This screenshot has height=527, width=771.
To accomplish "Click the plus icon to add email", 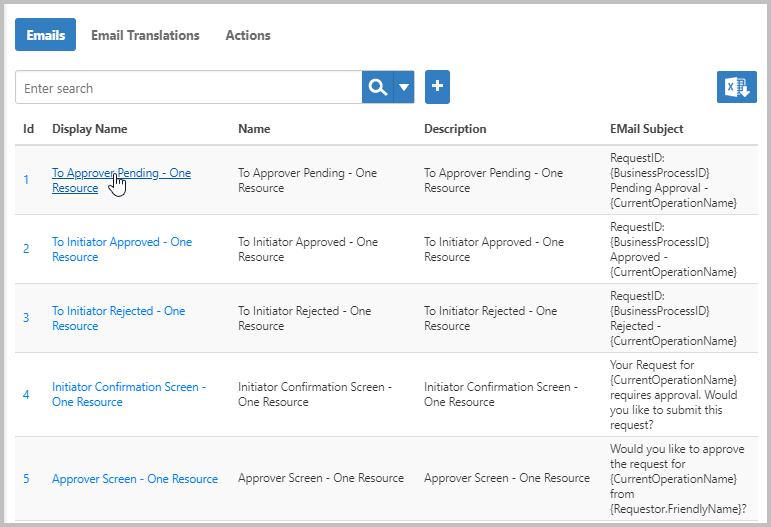I will click(437, 87).
